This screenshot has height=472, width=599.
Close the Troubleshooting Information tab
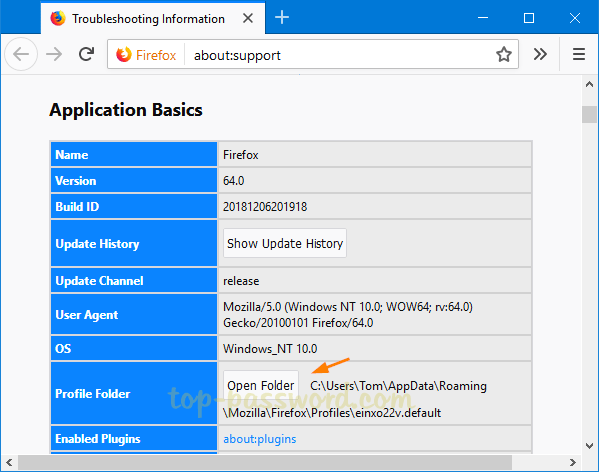(x=248, y=18)
